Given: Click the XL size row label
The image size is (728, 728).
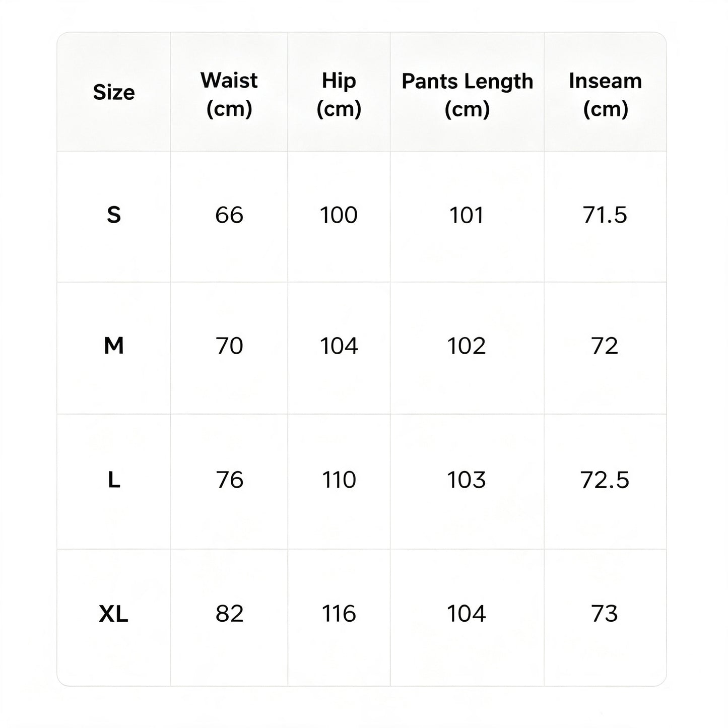Looking at the screenshot, I should (114, 614).
